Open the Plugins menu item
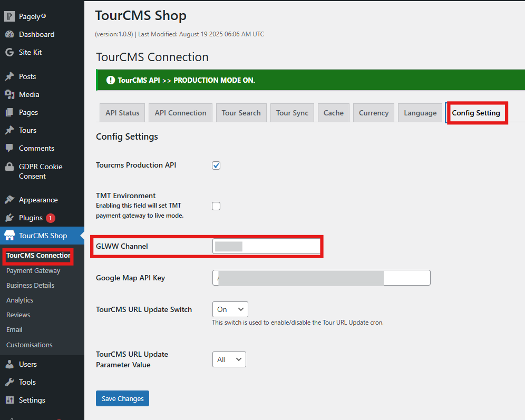 click(x=31, y=218)
